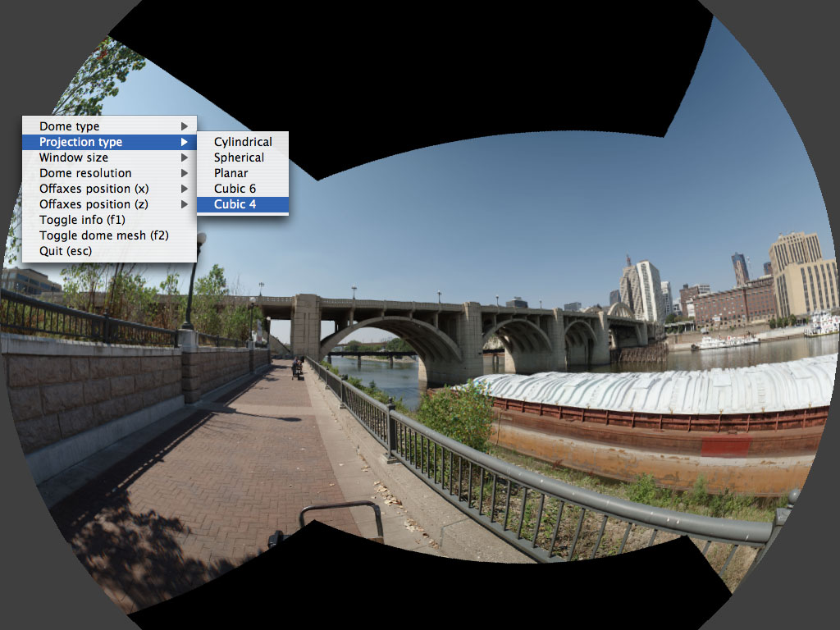840x630 pixels.
Task: Pick the Planar projection option
Action: [x=243, y=173]
